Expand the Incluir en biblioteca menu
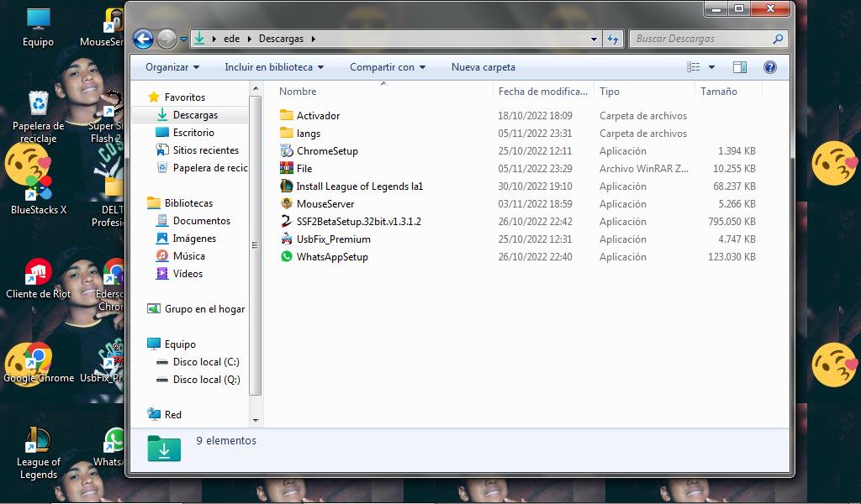The image size is (861, 504). click(x=273, y=67)
